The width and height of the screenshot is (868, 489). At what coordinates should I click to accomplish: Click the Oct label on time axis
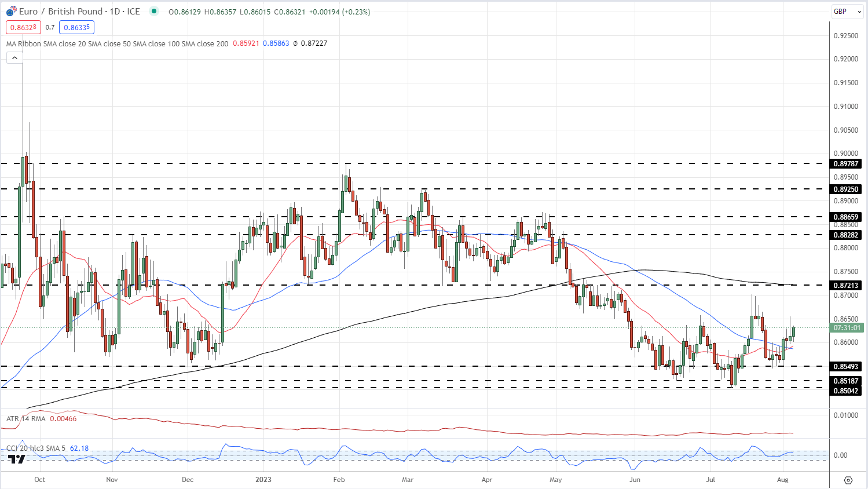(x=39, y=480)
